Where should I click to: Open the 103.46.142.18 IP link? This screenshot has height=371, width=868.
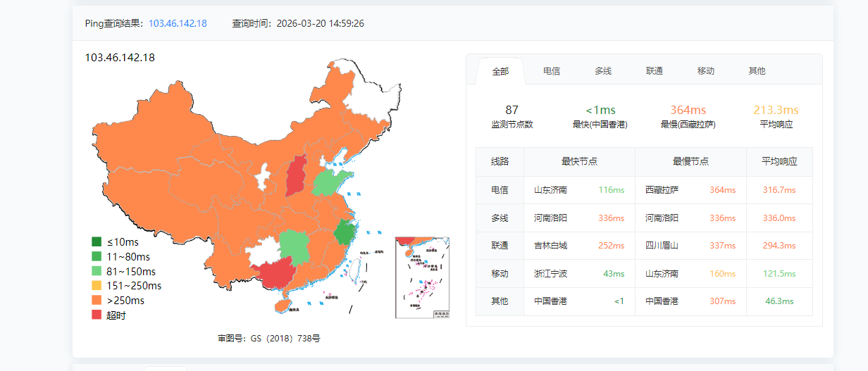[178, 23]
